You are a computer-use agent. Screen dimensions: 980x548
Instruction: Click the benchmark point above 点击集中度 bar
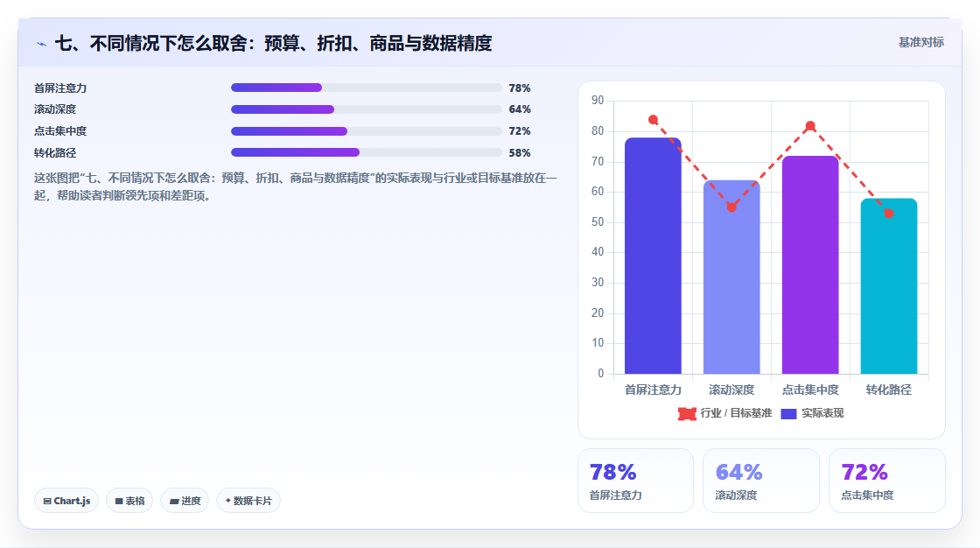point(810,126)
